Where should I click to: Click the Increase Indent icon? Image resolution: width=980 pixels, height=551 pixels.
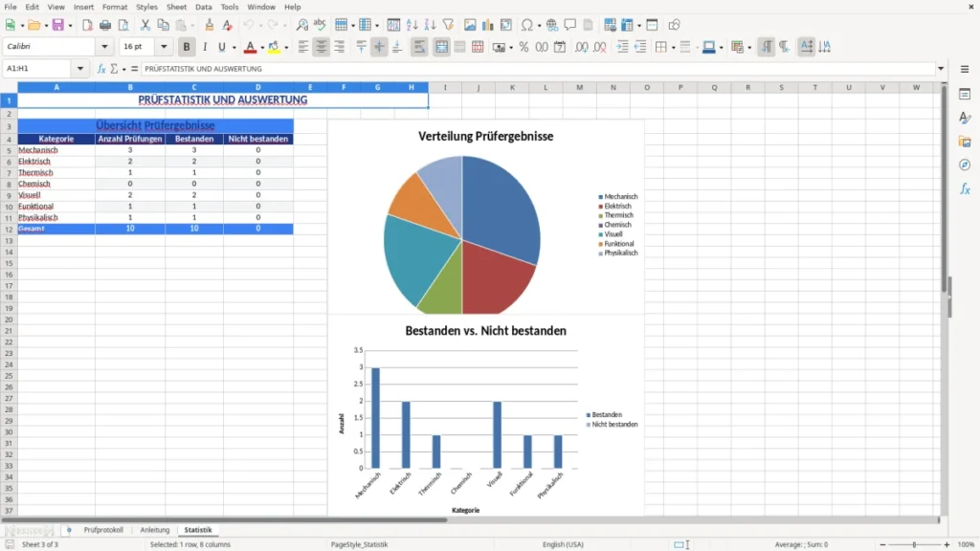622,47
